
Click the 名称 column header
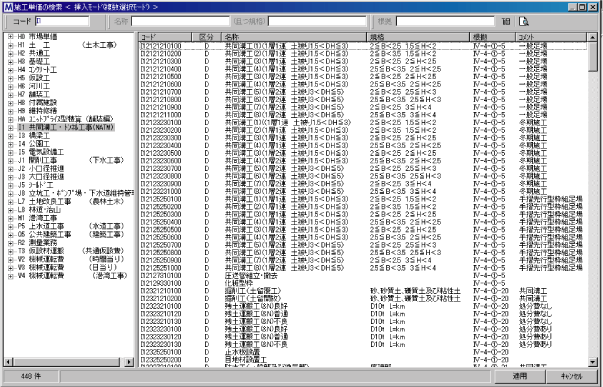point(294,37)
